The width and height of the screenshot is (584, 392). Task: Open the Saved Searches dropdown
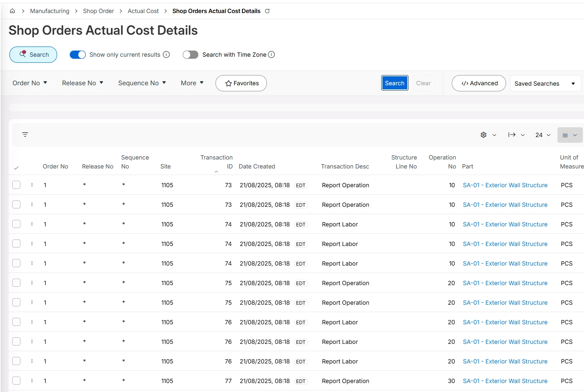coord(545,84)
